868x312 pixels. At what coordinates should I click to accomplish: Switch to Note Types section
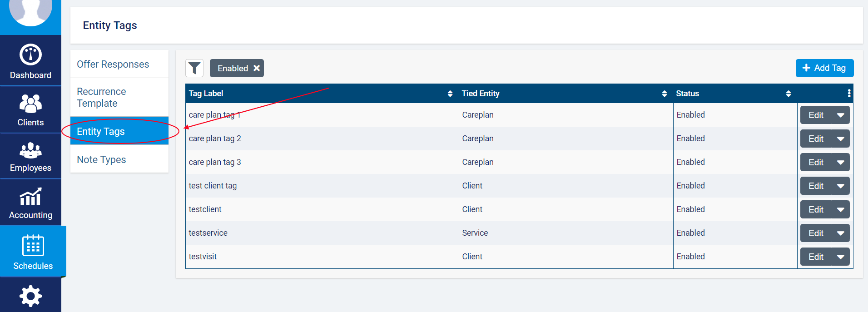[x=101, y=160]
